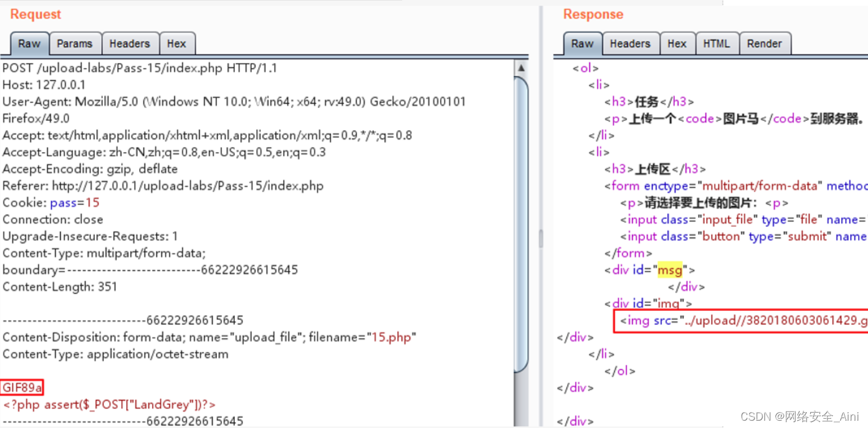
Task: Select the Response Raw tab
Action: pos(582,44)
